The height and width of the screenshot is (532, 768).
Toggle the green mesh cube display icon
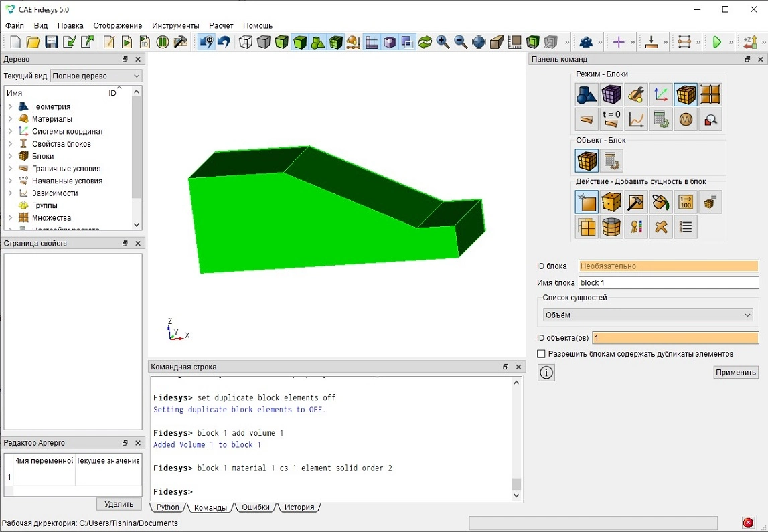pos(336,42)
